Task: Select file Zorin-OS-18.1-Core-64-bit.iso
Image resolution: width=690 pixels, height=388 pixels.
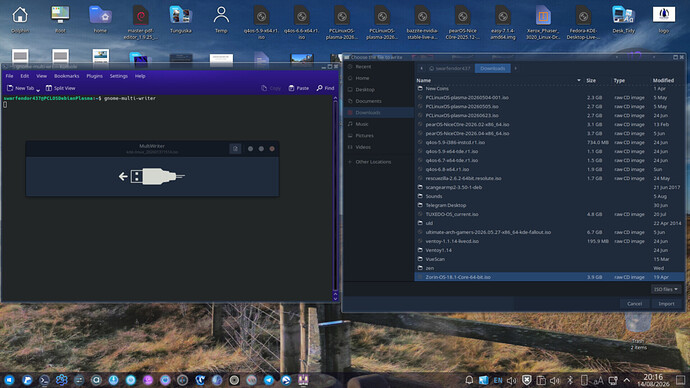Action: 550,277
